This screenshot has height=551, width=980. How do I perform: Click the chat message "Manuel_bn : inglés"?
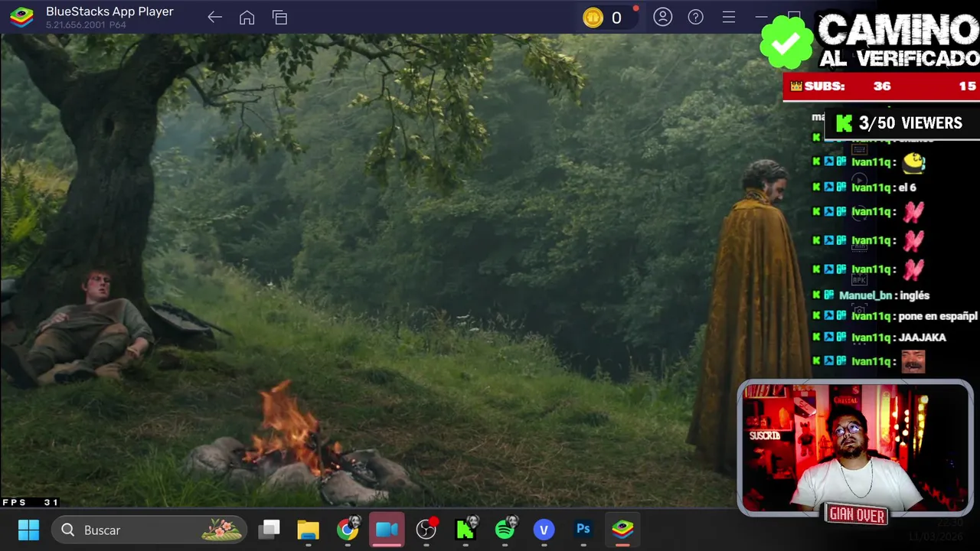pyautogui.click(x=884, y=295)
